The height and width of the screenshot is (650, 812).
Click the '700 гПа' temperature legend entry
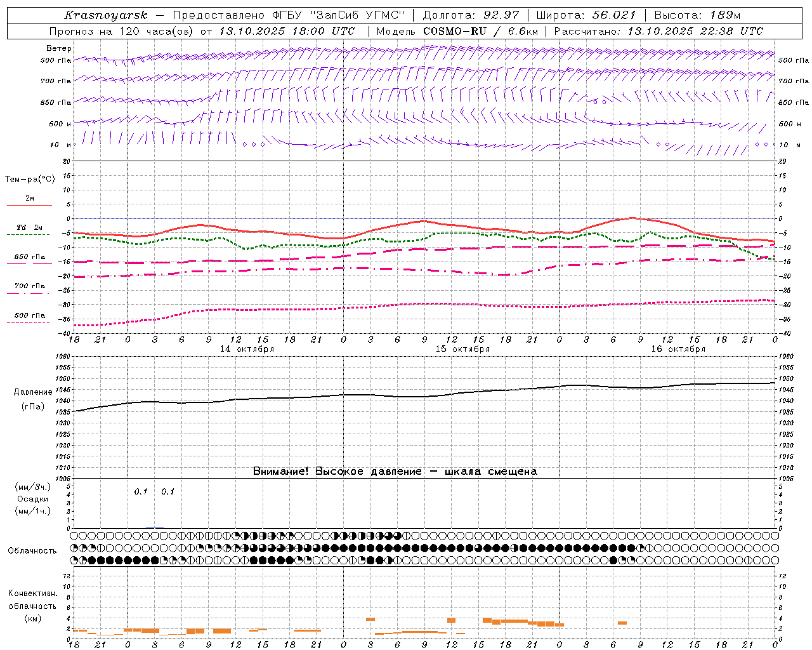click(x=30, y=286)
